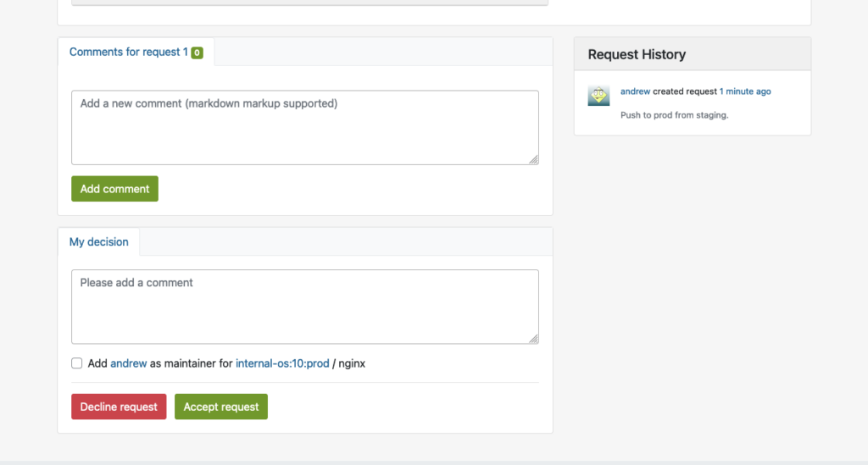Click the decision comment box resize handle

[x=533, y=338]
